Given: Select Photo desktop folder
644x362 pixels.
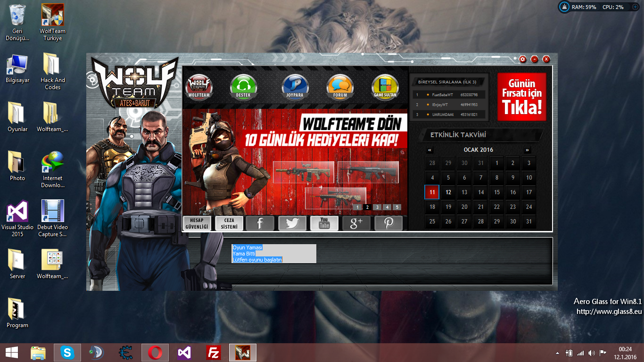Looking at the screenshot, I should pyautogui.click(x=17, y=166).
